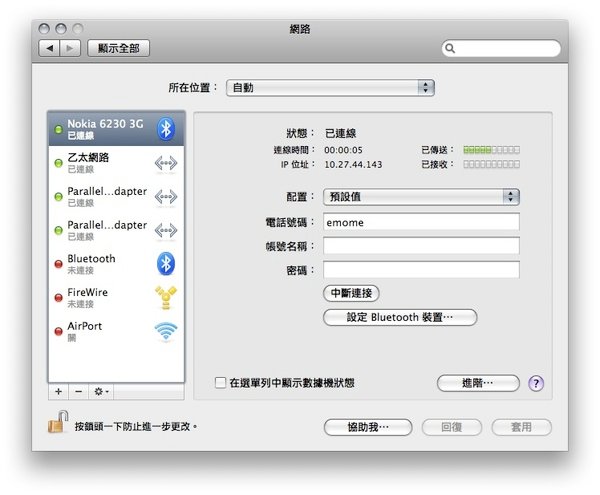This screenshot has height=495, width=600.
Task: Click red status dot of AirPort
Action: point(58,331)
